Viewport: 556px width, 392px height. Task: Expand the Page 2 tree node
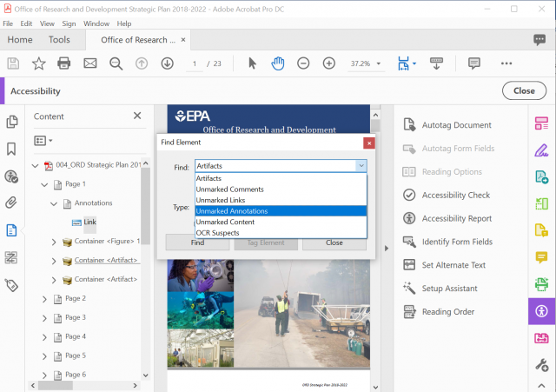point(43,298)
